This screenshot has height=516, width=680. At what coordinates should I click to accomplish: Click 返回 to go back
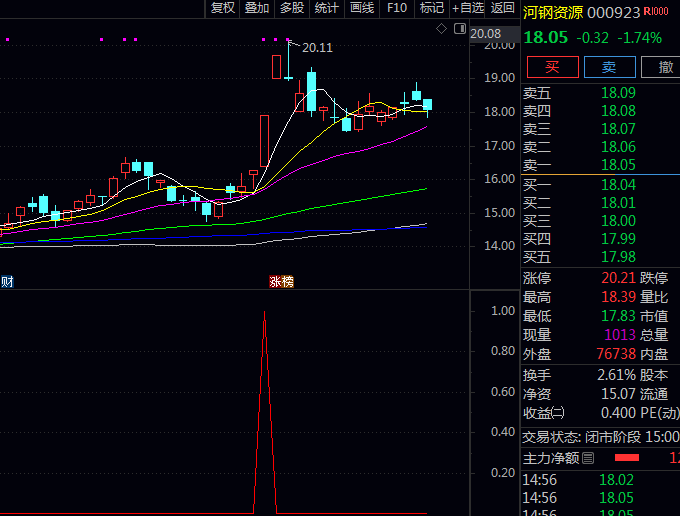point(502,8)
